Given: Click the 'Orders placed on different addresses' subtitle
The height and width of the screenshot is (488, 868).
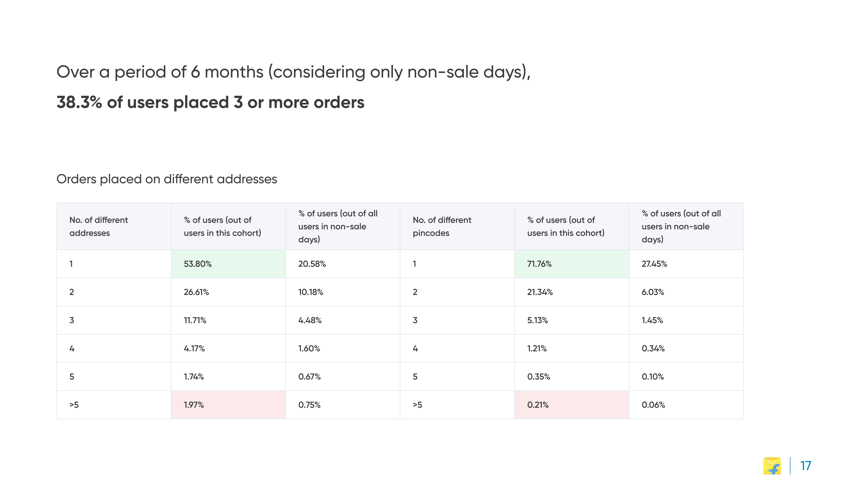Looking at the screenshot, I should [167, 179].
